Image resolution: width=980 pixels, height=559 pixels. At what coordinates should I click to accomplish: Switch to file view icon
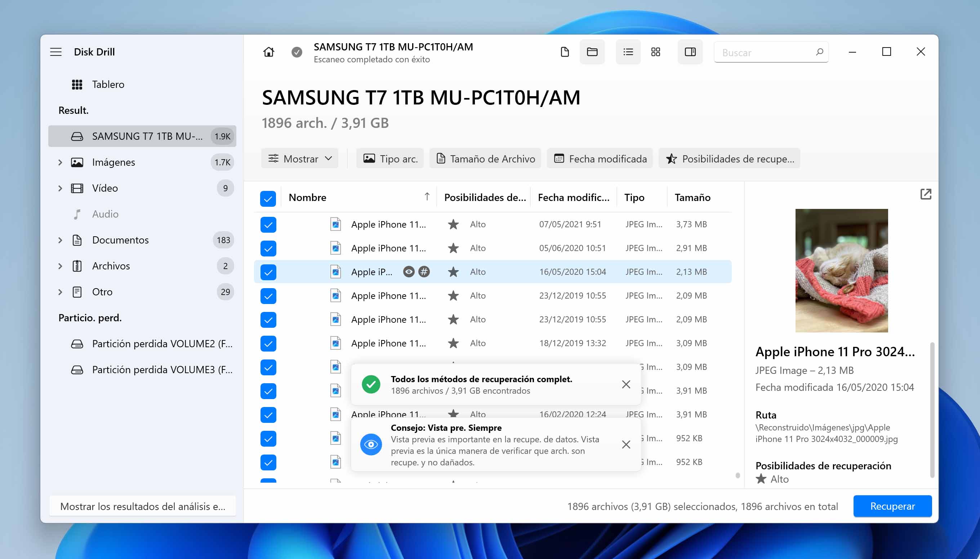564,52
